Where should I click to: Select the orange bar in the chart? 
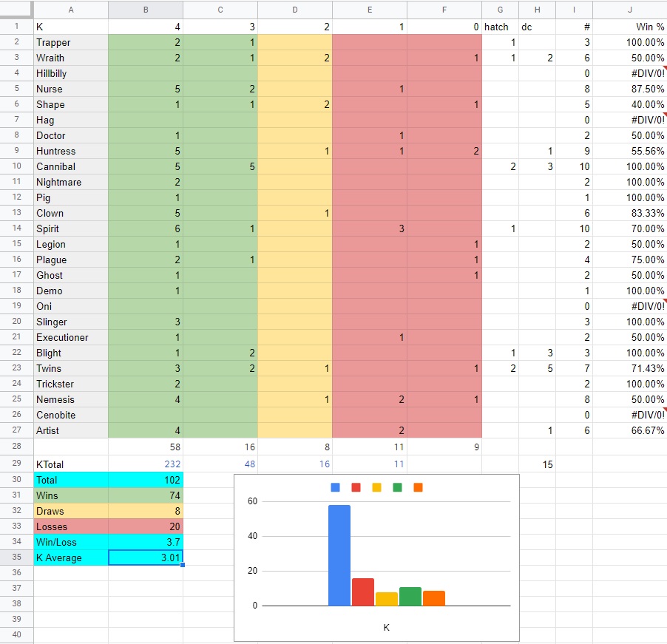434,598
